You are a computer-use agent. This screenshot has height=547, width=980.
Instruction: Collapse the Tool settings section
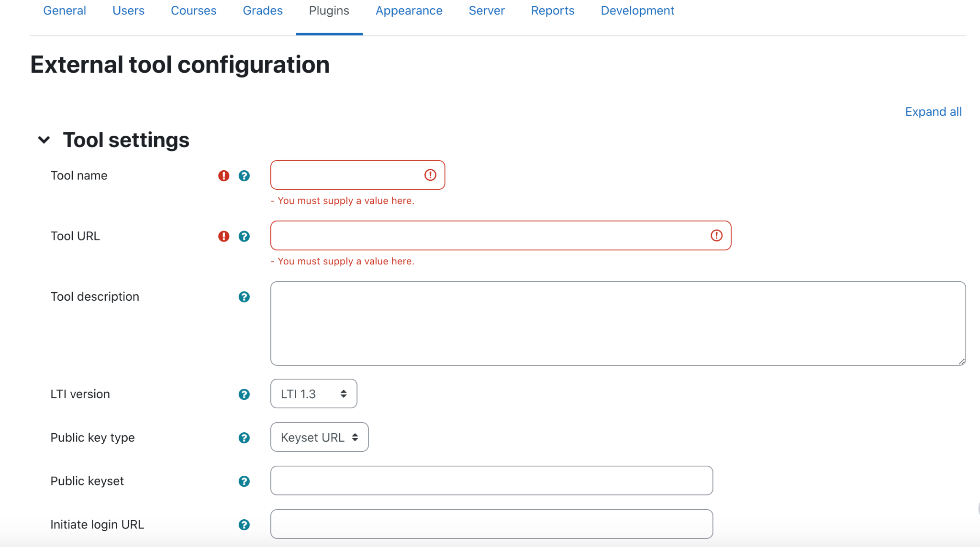tap(44, 140)
